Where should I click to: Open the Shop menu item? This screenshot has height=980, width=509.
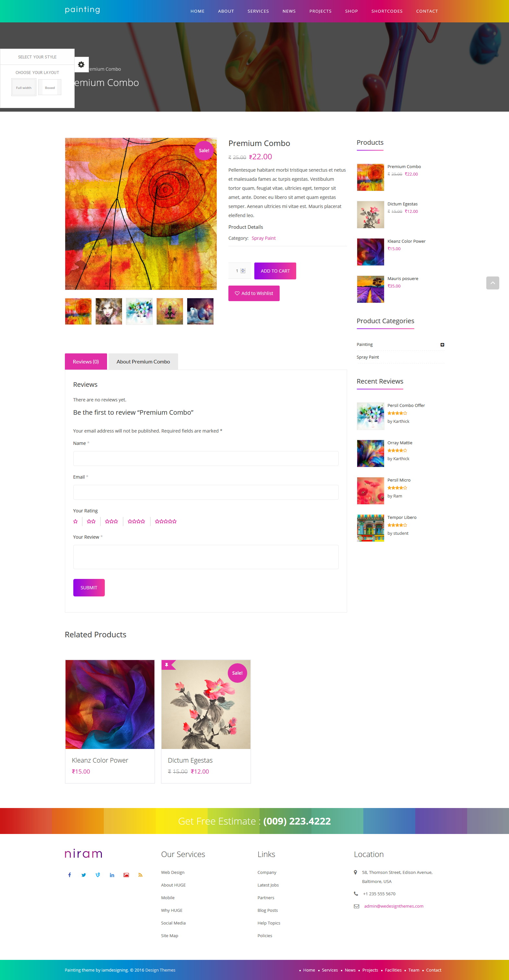351,11
